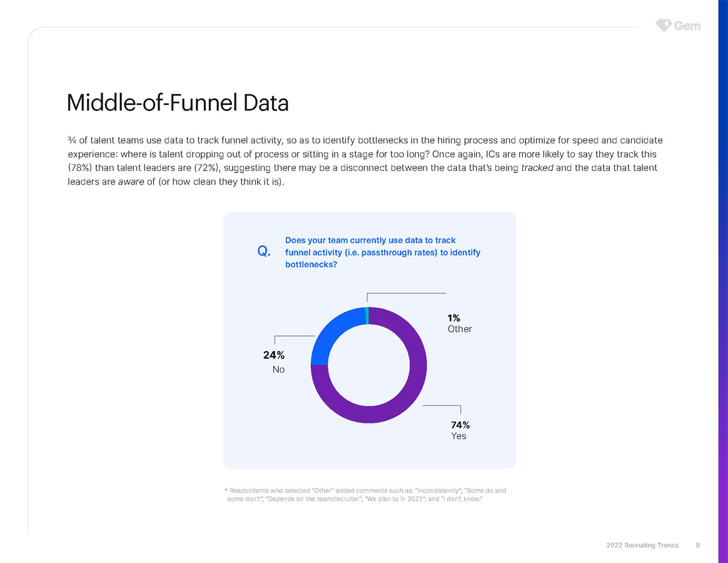This screenshot has width=728, height=563.
Task: Click the italic word 'tracked'
Action: point(537,168)
